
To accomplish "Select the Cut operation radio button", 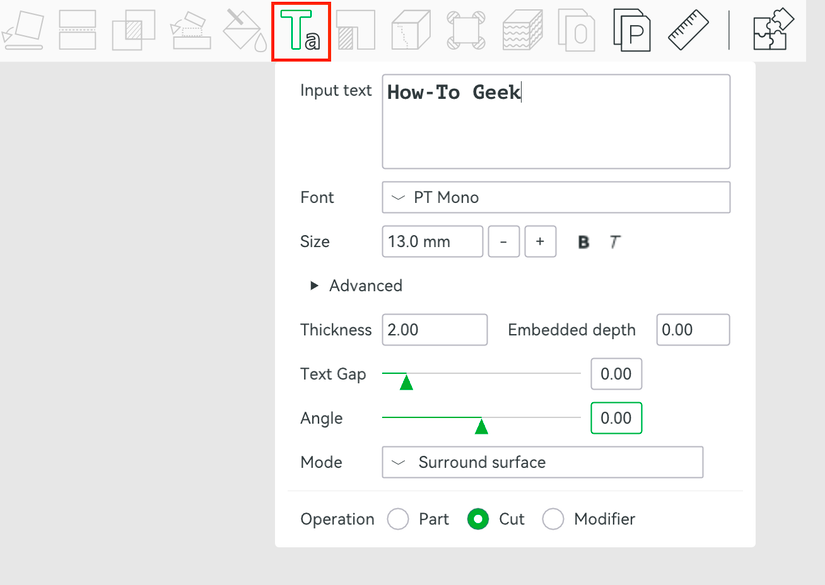I will point(478,519).
